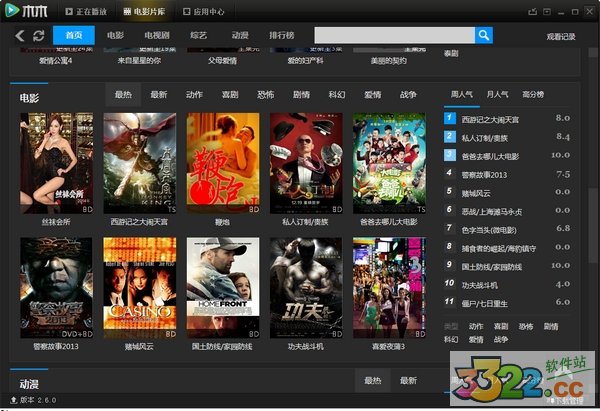Image resolution: width=600 pixels, height=411 pixels.
Task: Select the 首页 navigation item
Action: (74, 35)
